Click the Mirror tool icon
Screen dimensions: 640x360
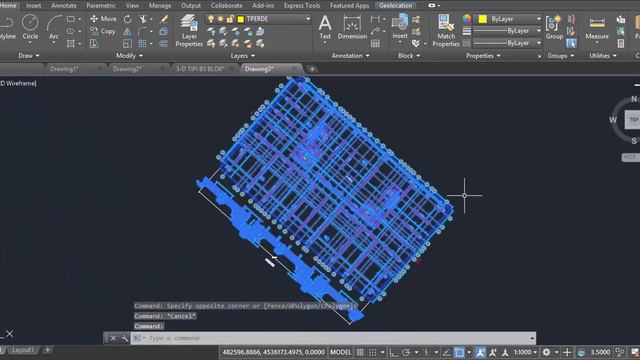point(128,31)
